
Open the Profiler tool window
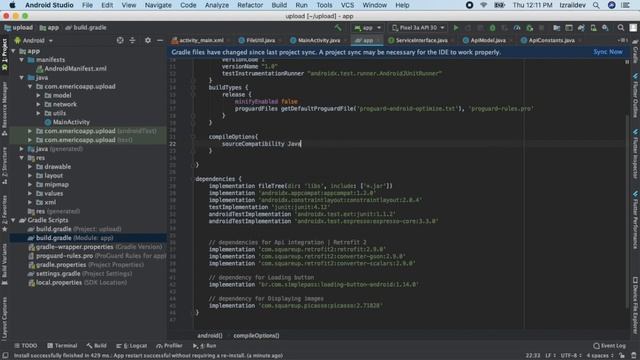169,346
